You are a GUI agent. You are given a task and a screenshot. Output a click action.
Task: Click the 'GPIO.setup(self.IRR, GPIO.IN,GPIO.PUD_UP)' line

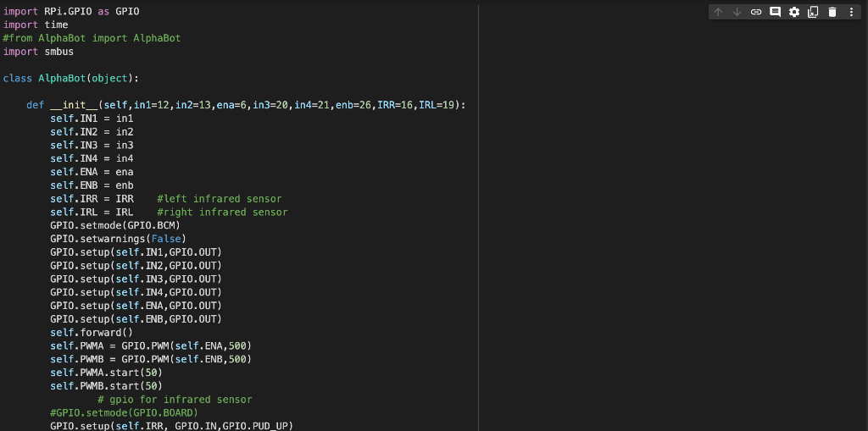point(171,425)
